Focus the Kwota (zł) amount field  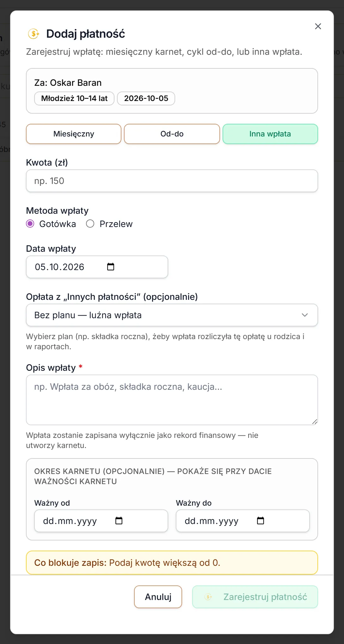click(x=172, y=181)
